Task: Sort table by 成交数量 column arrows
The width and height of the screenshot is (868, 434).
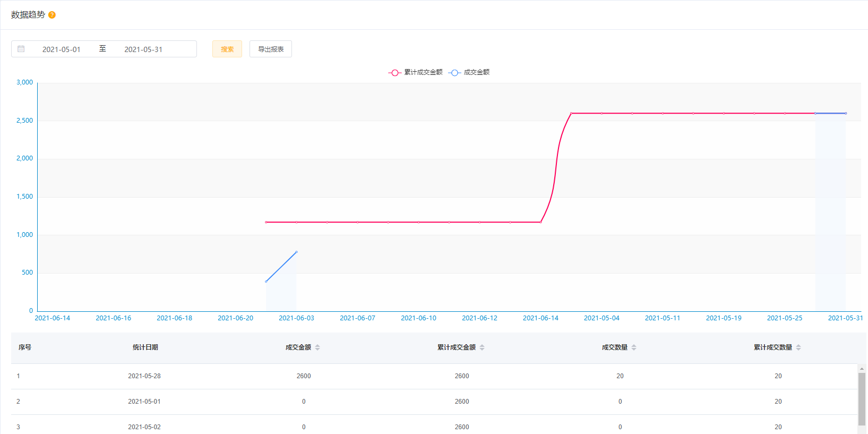Action: [634, 347]
